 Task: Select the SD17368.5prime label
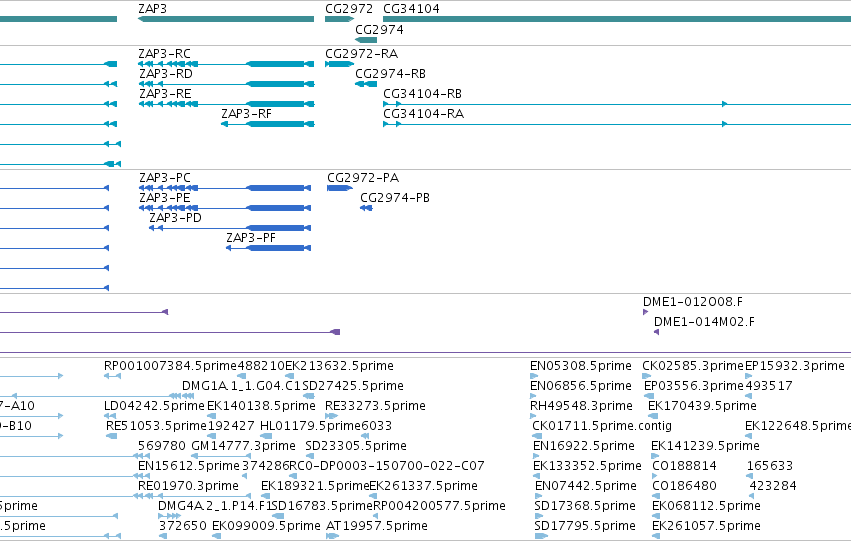[585, 506]
